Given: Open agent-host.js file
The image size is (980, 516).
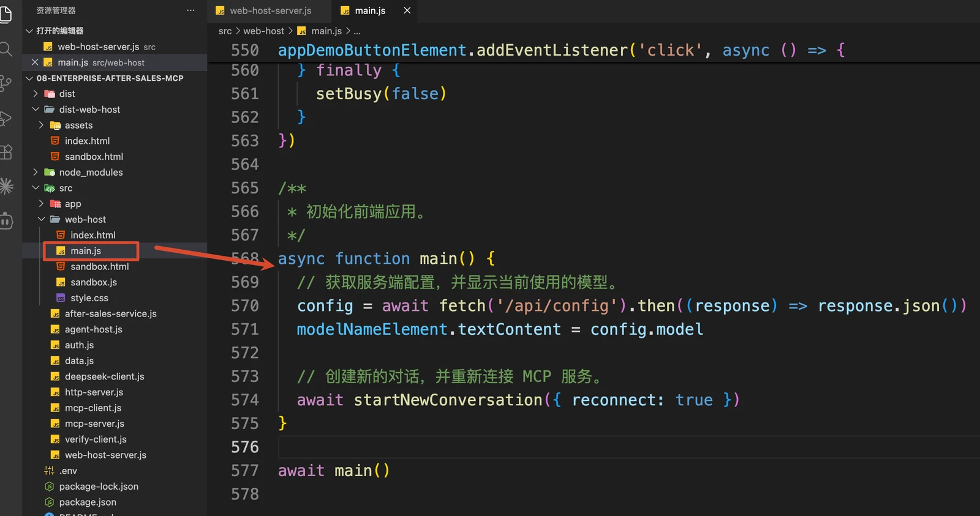Looking at the screenshot, I should pos(115,329).
